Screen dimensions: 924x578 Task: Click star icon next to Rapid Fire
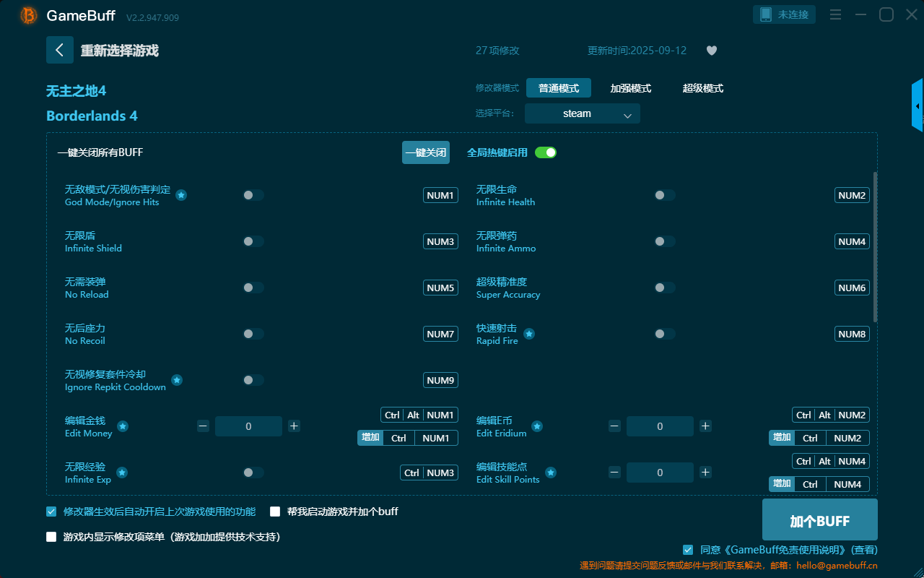tap(529, 334)
